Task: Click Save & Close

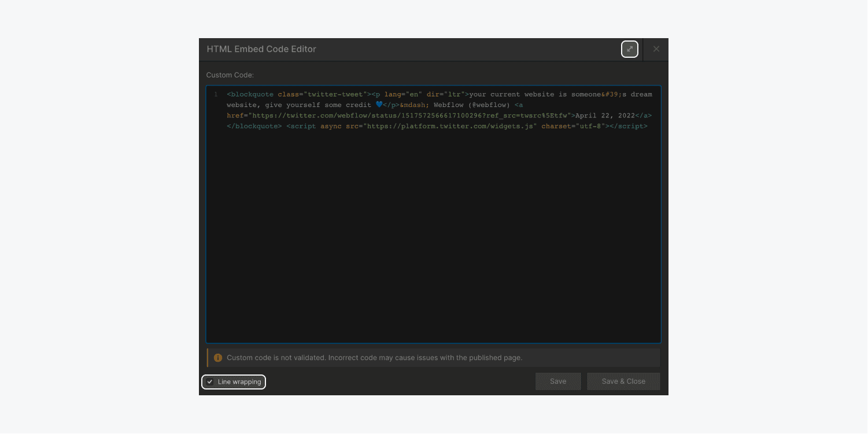Action: 623,381
